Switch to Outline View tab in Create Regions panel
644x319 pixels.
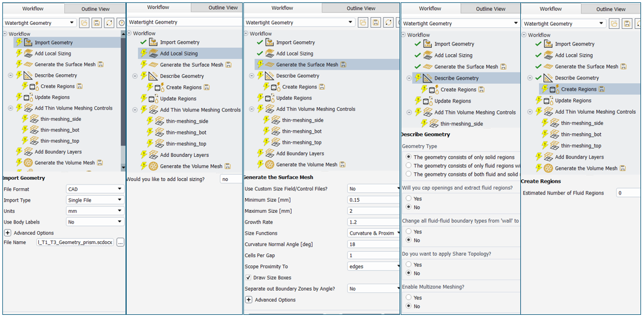coord(612,9)
